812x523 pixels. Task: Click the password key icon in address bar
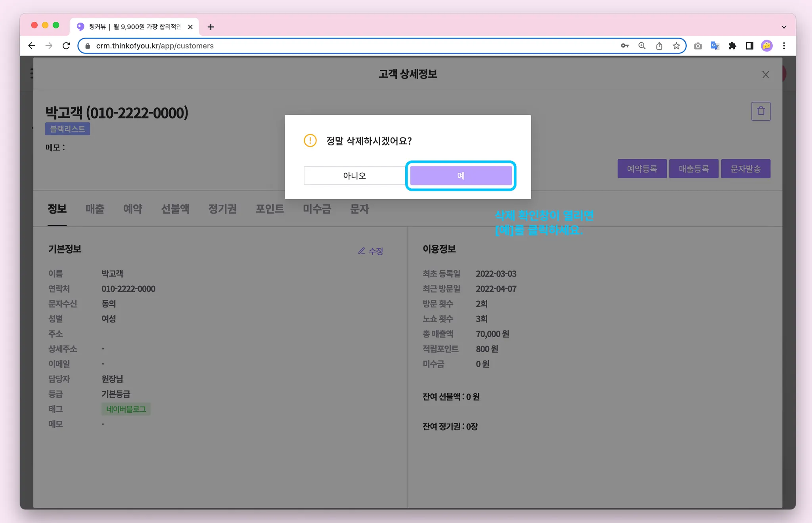(x=624, y=46)
